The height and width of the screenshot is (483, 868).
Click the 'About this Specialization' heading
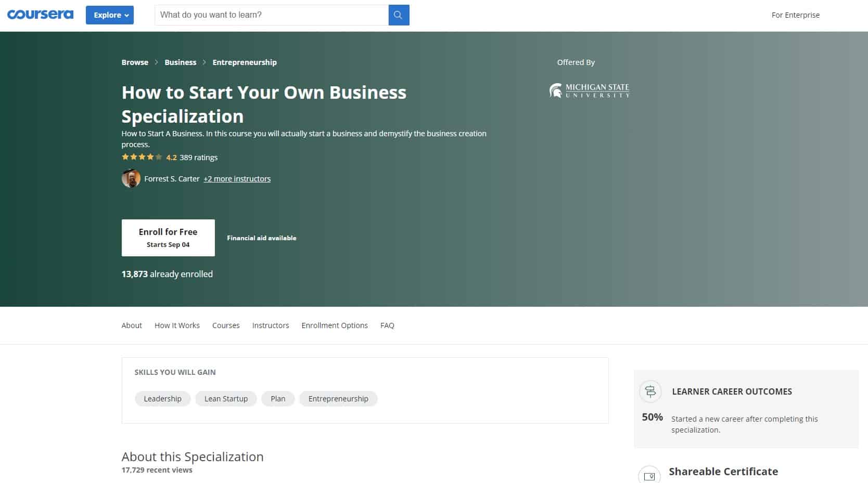point(193,456)
